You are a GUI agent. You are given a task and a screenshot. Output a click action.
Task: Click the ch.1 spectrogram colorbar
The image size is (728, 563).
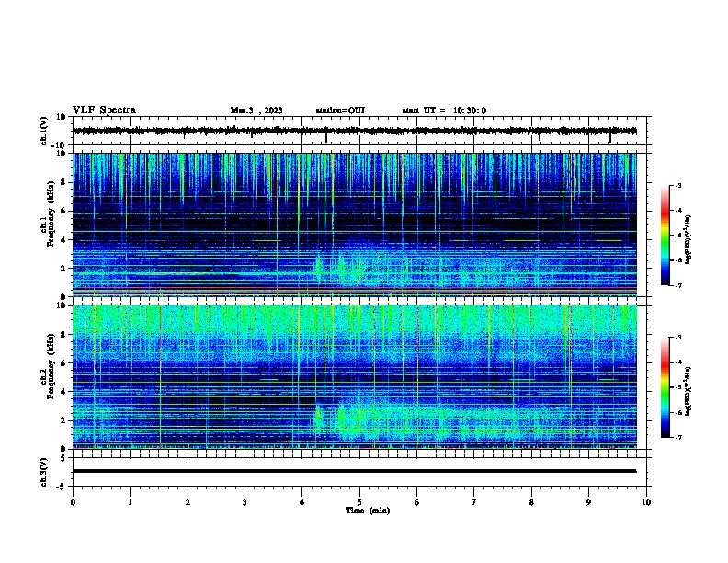(665, 236)
